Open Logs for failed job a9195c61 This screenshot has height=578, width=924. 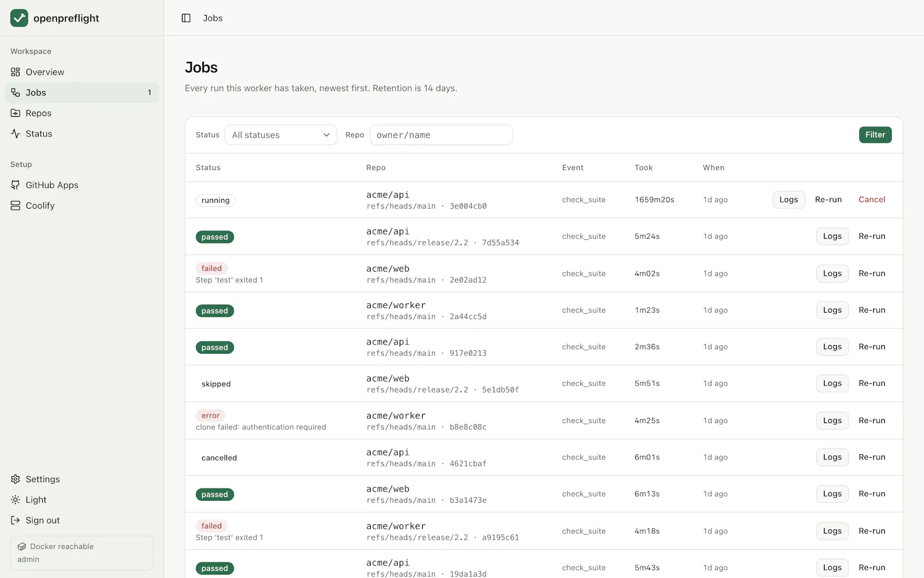click(x=832, y=531)
